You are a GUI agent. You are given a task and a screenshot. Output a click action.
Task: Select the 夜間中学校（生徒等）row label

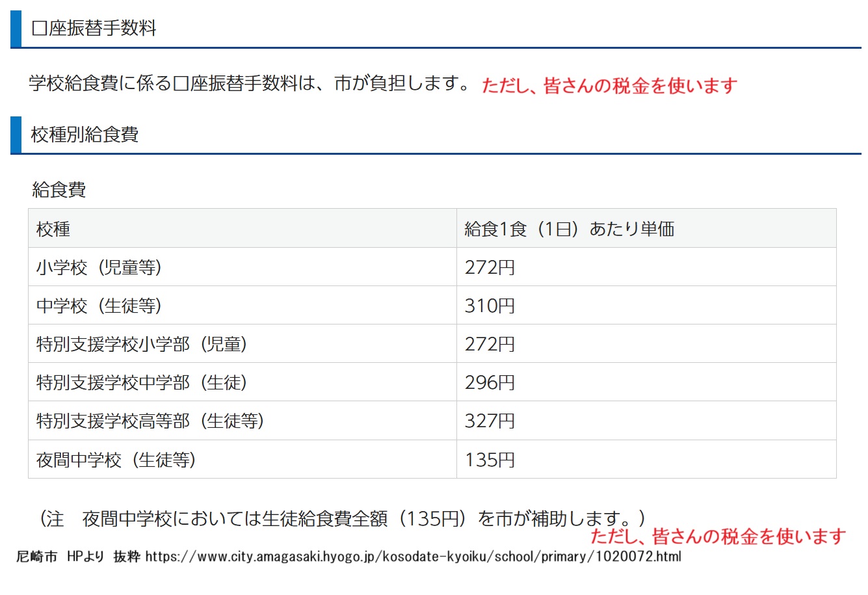tap(116, 460)
